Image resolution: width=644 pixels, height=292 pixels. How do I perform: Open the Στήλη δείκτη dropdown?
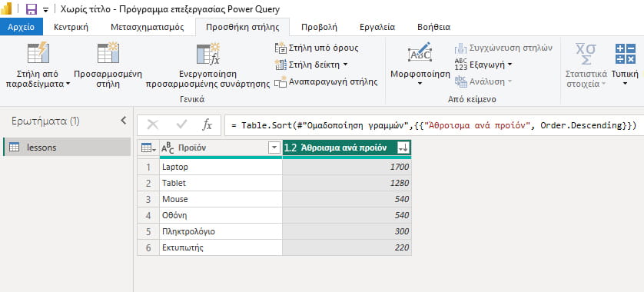pos(345,65)
